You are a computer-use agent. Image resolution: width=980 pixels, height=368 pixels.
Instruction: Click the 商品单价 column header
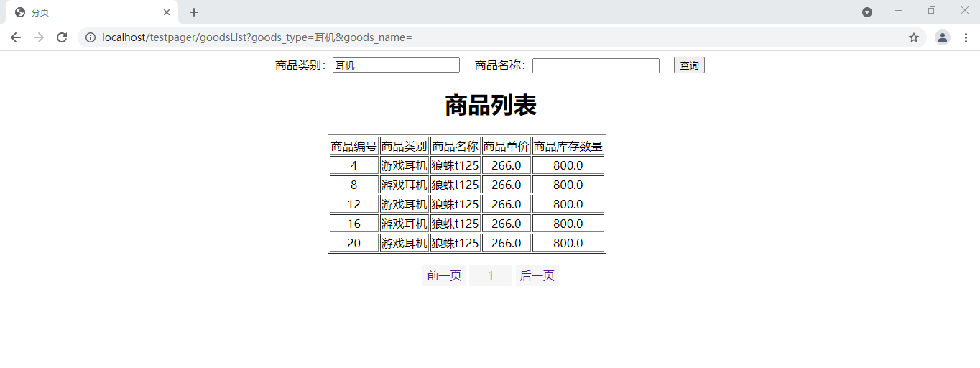point(507,146)
